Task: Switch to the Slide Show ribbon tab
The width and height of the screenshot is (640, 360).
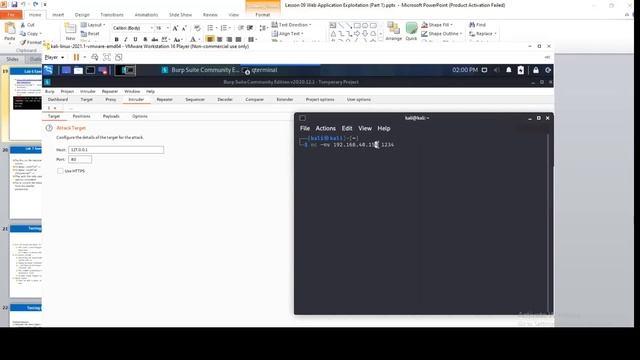Action: click(180, 15)
